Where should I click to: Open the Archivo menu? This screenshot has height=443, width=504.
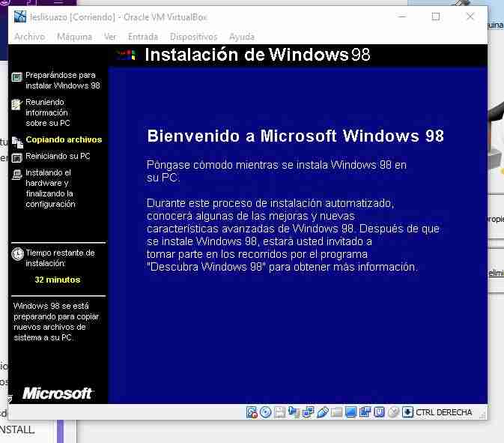click(29, 37)
